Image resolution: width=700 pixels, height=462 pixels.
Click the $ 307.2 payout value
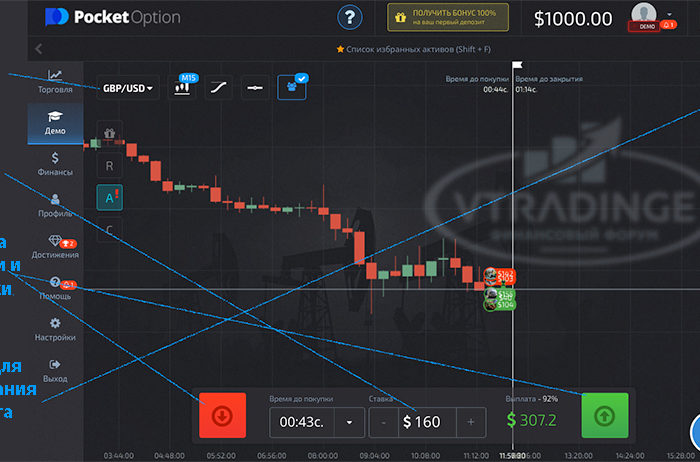click(x=532, y=420)
